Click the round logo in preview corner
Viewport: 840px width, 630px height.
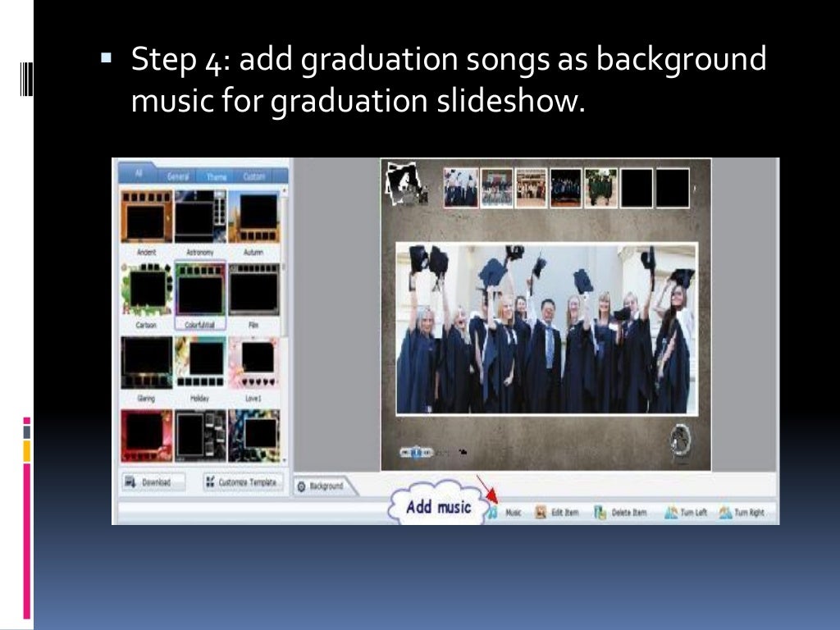680,441
